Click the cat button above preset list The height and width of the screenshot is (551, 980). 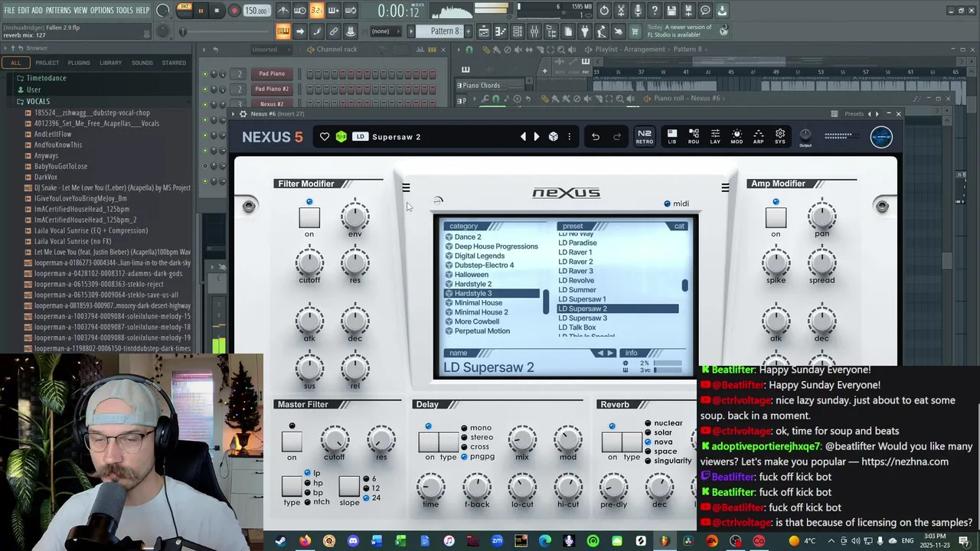tap(679, 227)
